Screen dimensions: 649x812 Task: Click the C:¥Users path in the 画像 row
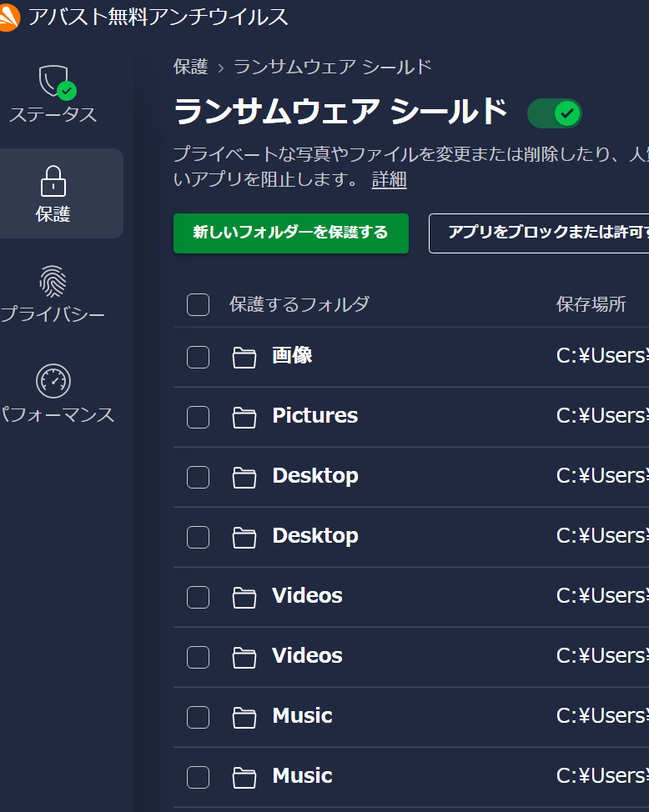(x=602, y=356)
